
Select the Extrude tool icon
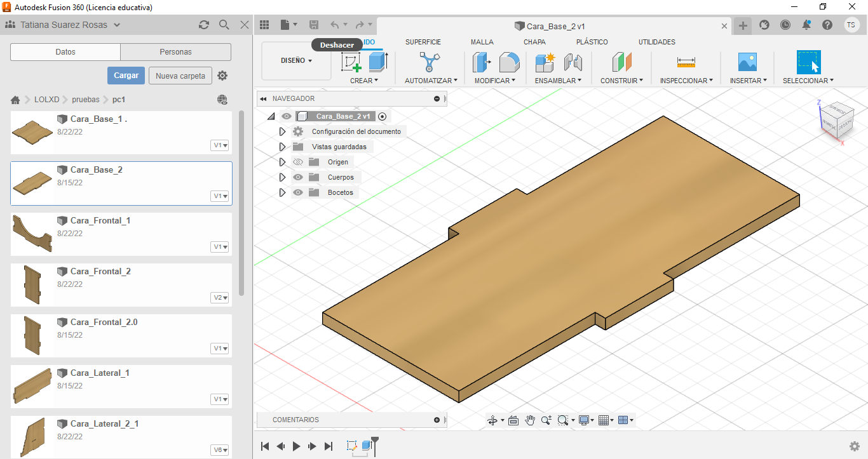click(378, 62)
